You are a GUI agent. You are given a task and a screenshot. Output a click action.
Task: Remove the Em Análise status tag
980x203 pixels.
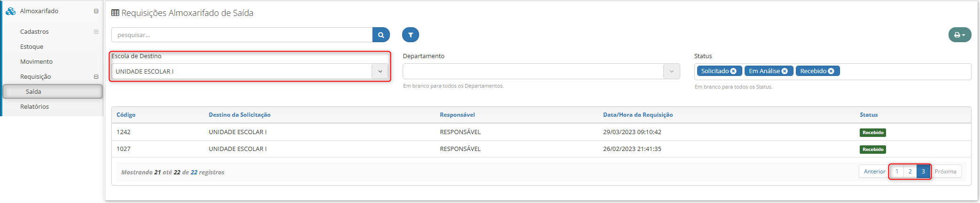coord(785,71)
